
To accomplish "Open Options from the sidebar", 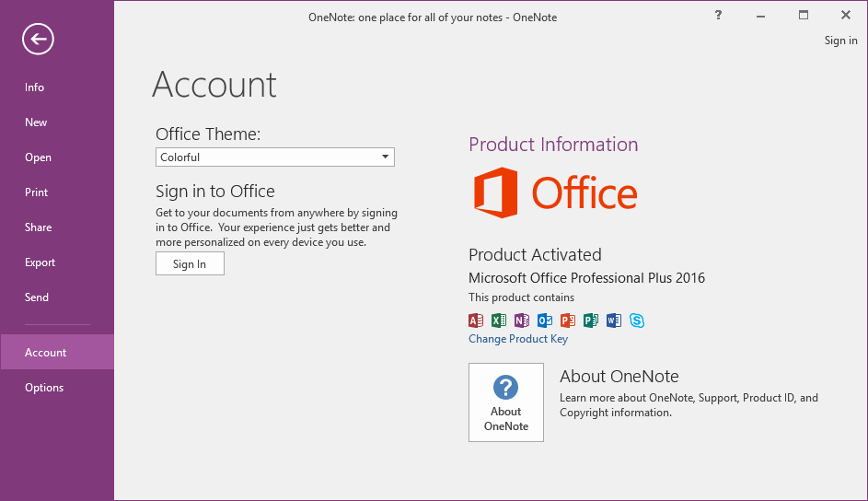I will (x=57, y=388).
